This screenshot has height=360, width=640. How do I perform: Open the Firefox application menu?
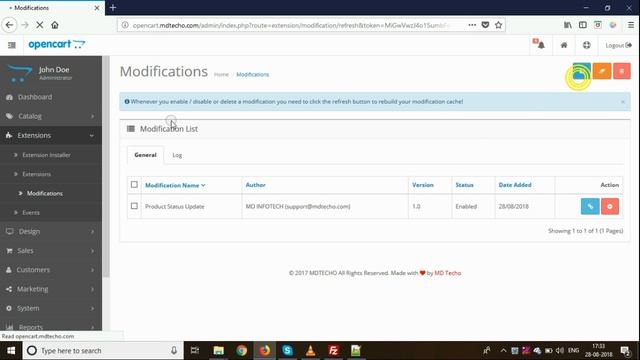631,25
